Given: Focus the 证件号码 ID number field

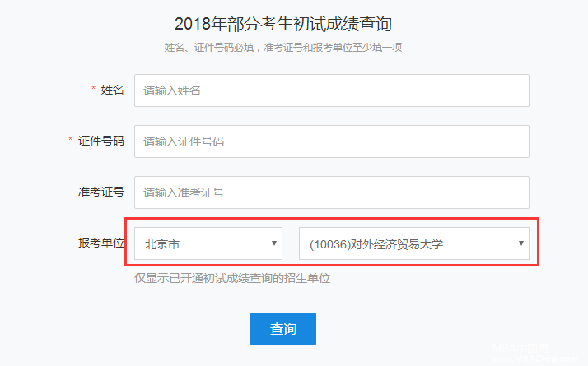Looking at the screenshot, I should click(x=331, y=141).
